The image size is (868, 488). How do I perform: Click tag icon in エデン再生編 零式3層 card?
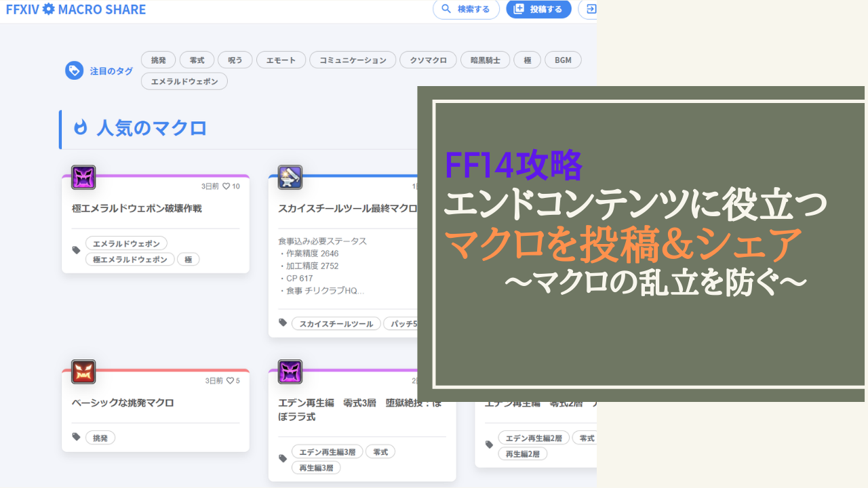283,459
